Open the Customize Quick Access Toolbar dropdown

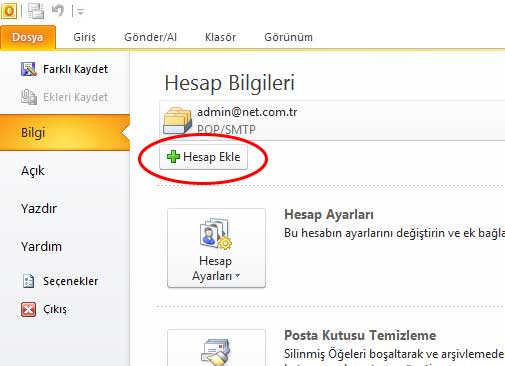[x=80, y=12]
